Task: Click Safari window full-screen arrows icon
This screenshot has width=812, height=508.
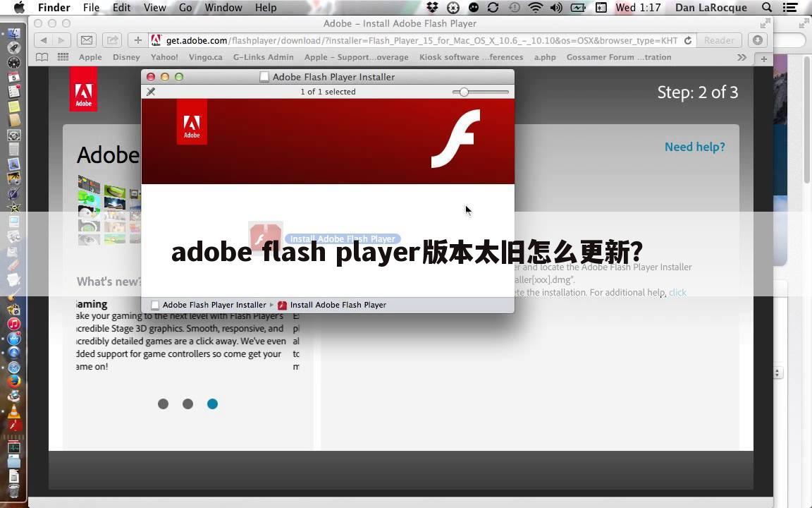Action: click(x=765, y=23)
